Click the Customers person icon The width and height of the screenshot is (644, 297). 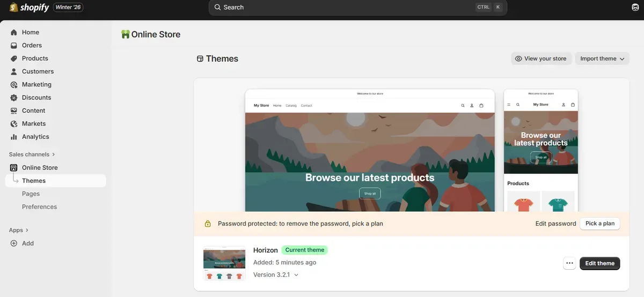pyautogui.click(x=14, y=71)
